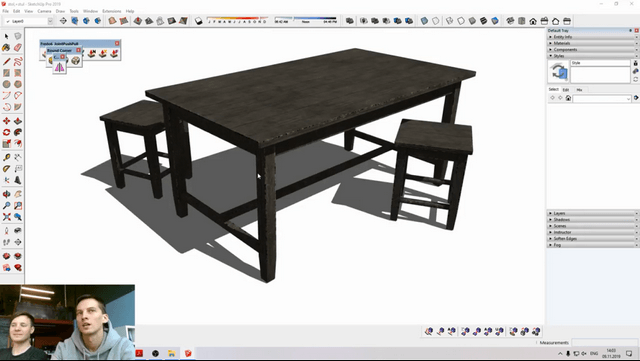Switch to Iso standard view

(510, 21)
